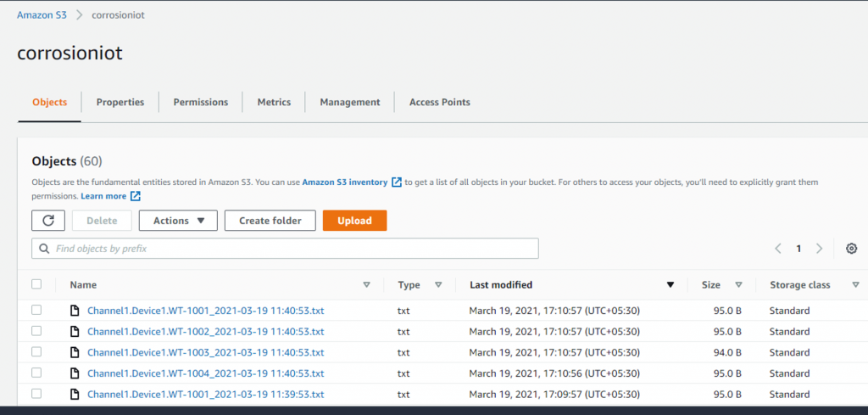Go to previous page arrow
This screenshot has width=868, height=415.
pos(778,249)
